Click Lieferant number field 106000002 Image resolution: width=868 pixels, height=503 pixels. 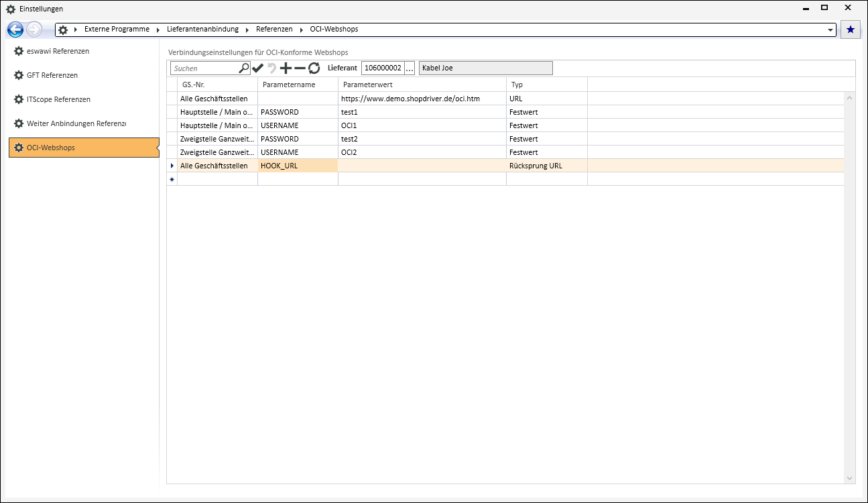[383, 68]
